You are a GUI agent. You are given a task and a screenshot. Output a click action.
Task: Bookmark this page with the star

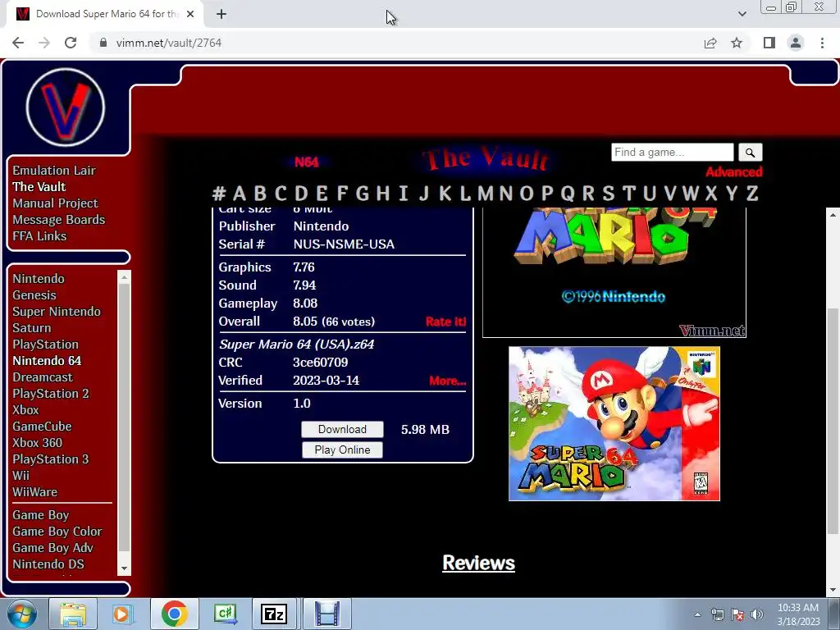point(737,43)
